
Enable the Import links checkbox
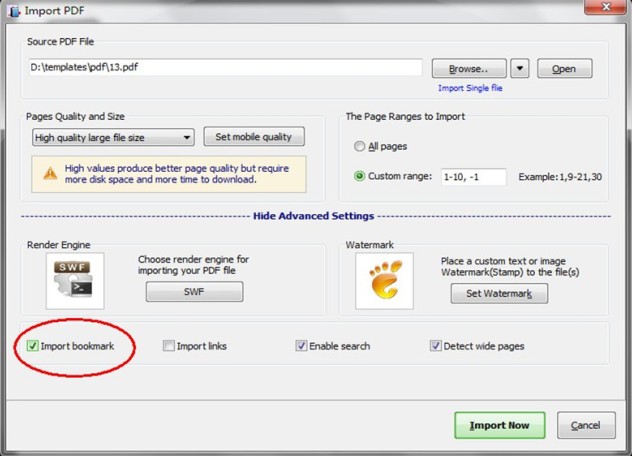coord(168,346)
